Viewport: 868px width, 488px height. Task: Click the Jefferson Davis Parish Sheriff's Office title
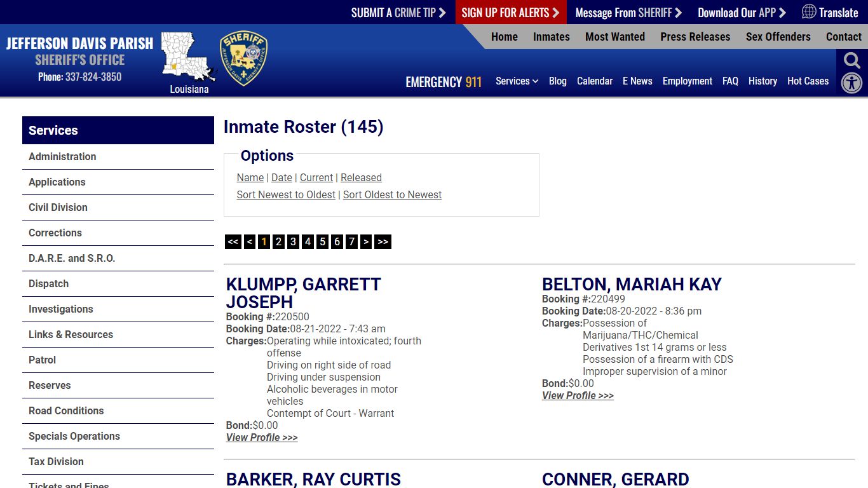pos(80,51)
